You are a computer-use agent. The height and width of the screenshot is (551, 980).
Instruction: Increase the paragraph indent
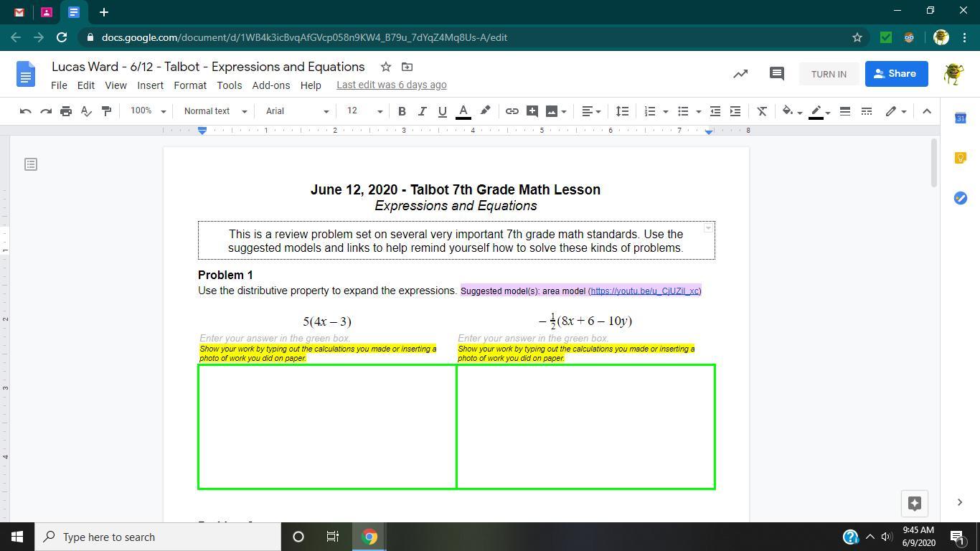[x=735, y=111]
